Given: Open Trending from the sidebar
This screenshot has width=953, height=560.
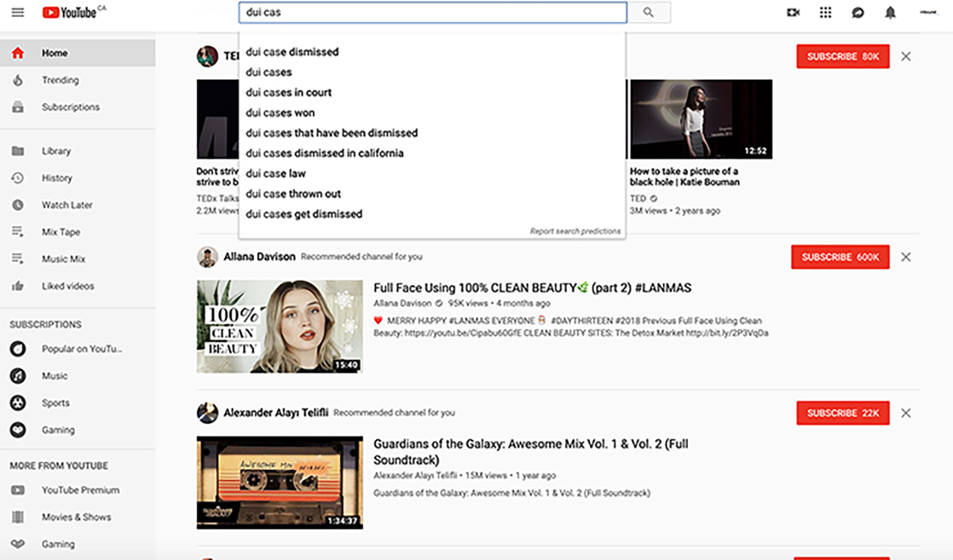Looking at the screenshot, I should (x=60, y=80).
